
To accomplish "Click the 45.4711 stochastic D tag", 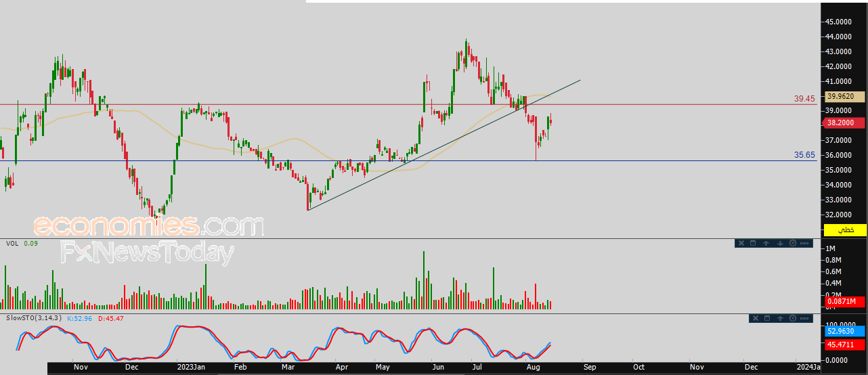I will pos(844,345).
